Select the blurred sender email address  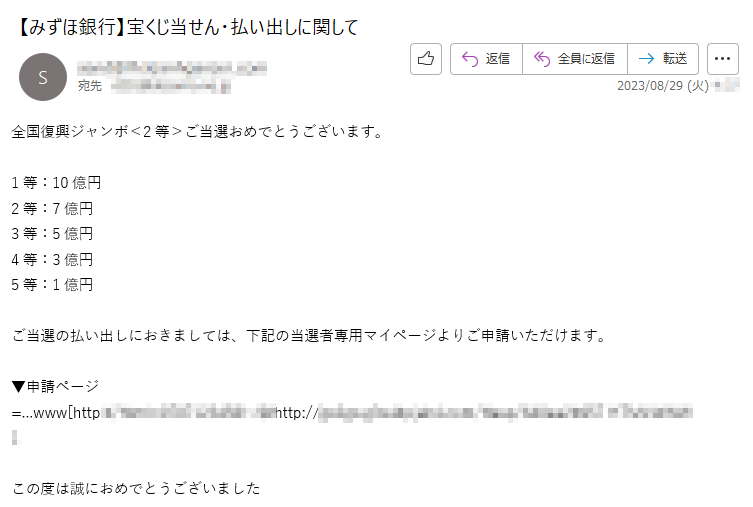coord(172,68)
